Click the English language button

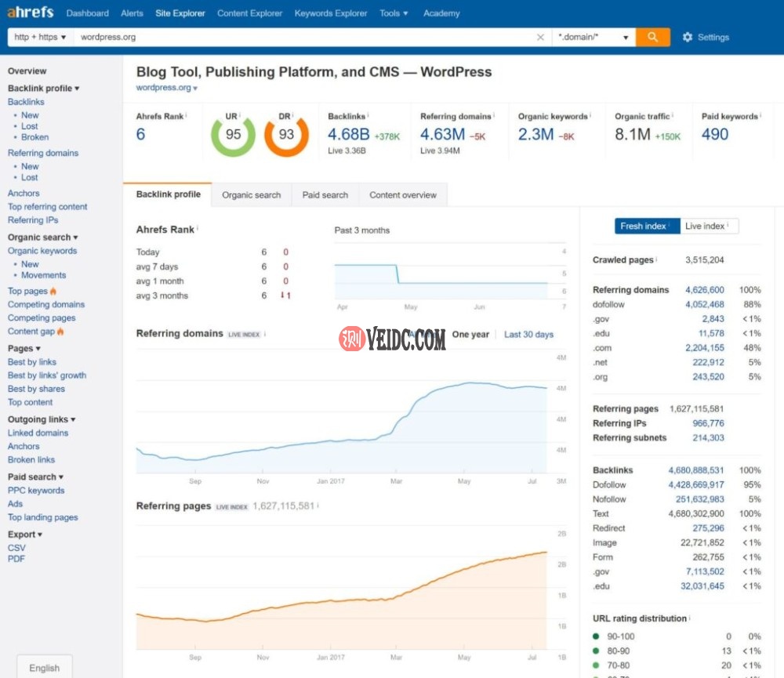click(x=45, y=668)
